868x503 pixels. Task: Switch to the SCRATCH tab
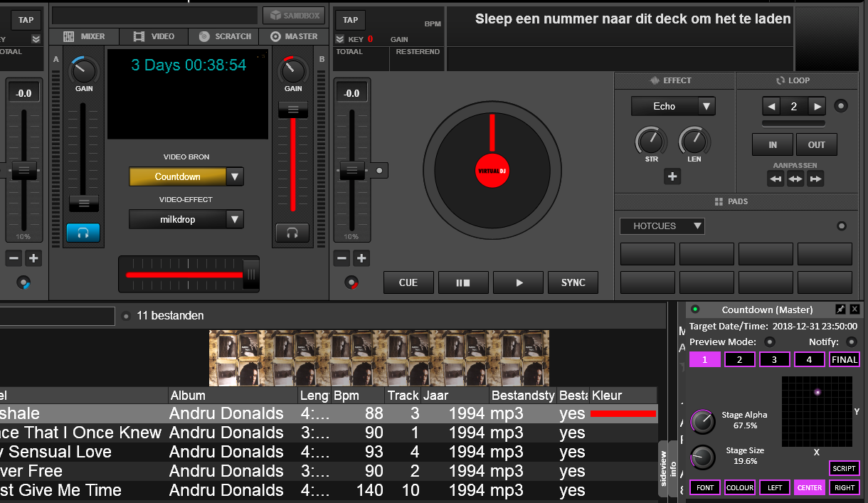(x=224, y=36)
